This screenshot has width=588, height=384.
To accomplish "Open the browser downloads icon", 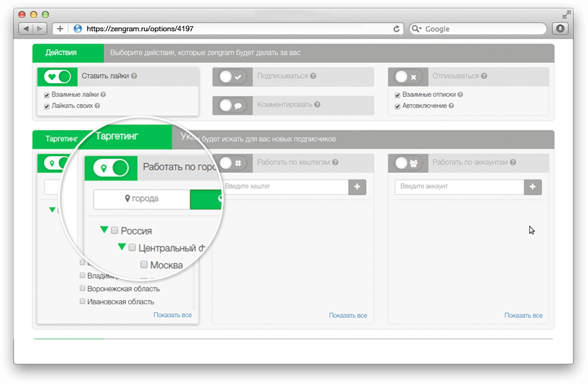I will [x=559, y=29].
